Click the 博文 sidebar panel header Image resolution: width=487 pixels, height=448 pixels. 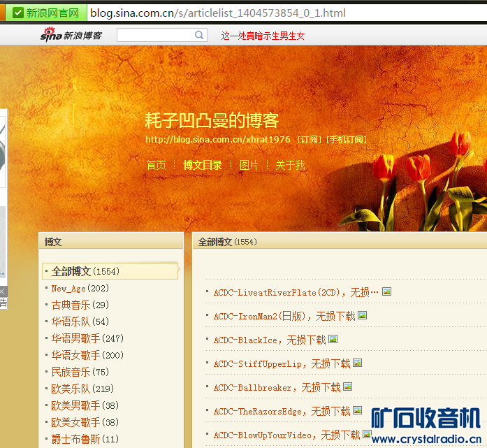(x=111, y=242)
